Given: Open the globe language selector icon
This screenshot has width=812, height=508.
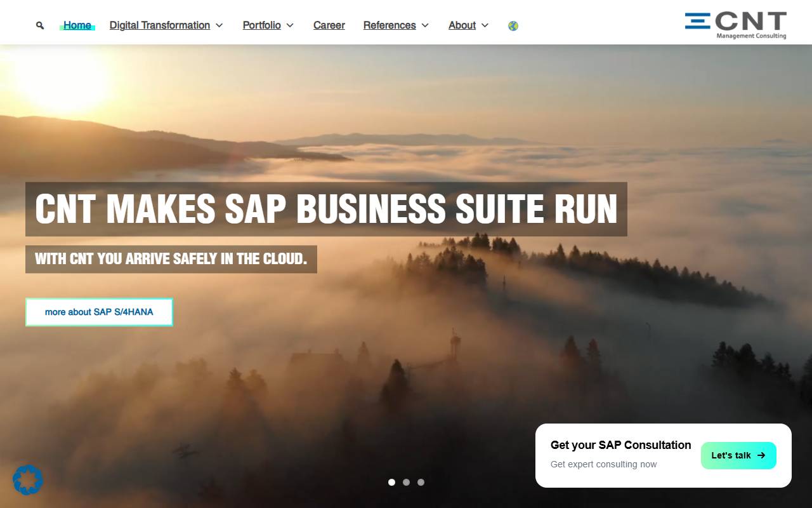Looking at the screenshot, I should point(513,25).
